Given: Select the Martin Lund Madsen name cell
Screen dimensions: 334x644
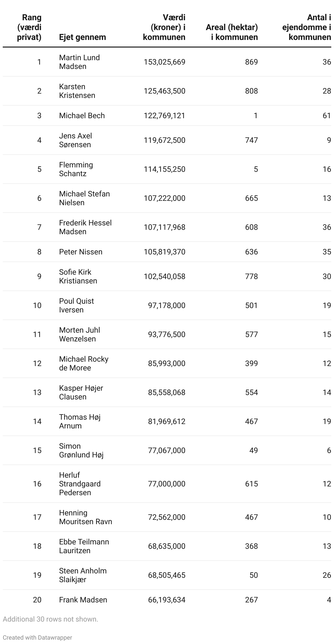Looking at the screenshot, I should 79,62.
